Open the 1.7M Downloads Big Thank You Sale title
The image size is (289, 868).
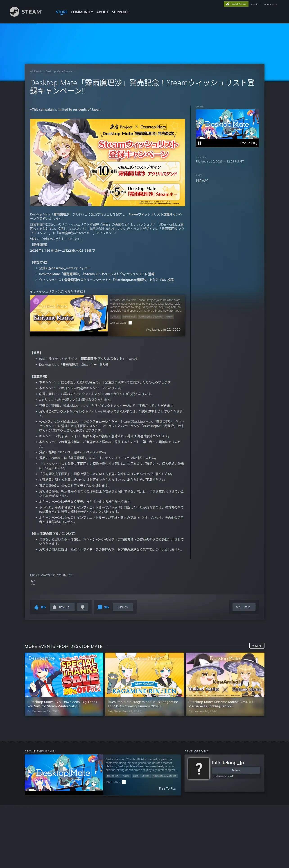63,704
